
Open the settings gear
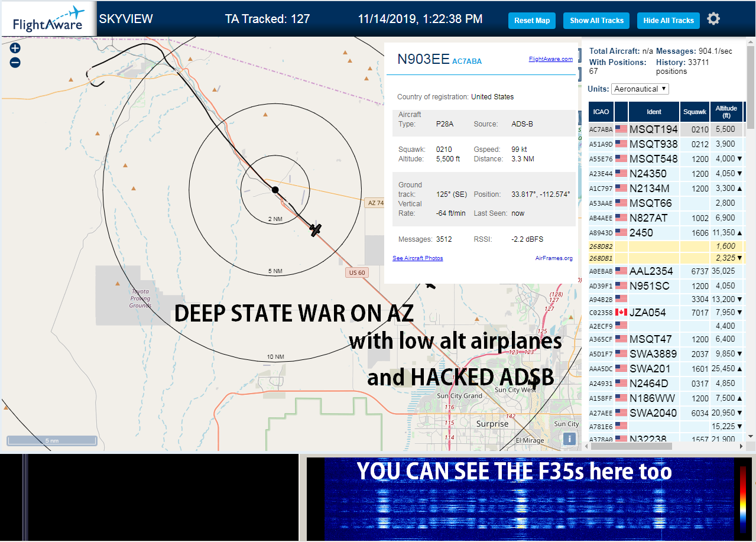tap(713, 19)
